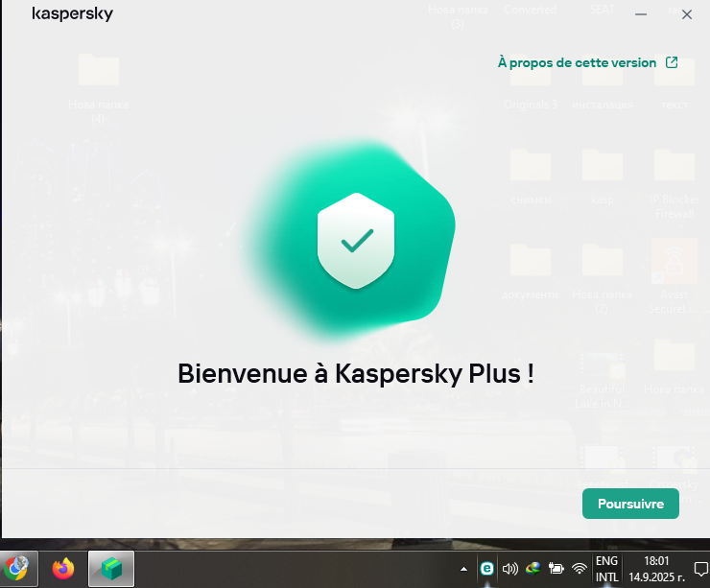The height and width of the screenshot is (588, 710).
Task: Open the 'À propos de cette version' link
Action: pos(588,62)
